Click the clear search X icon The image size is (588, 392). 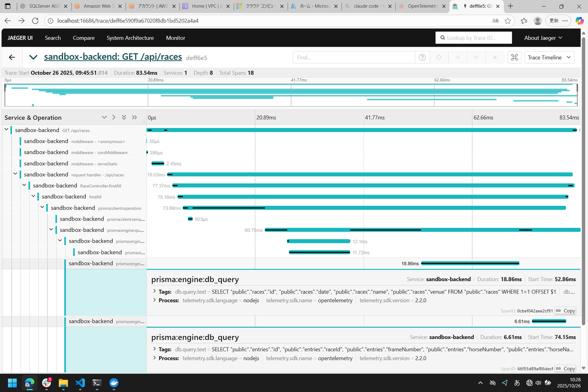tap(495, 57)
